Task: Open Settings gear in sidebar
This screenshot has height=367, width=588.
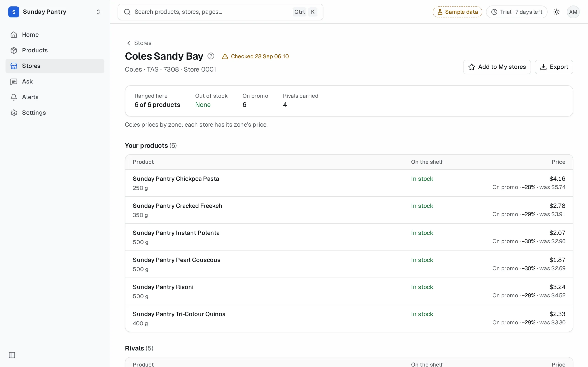Action: [14, 113]
